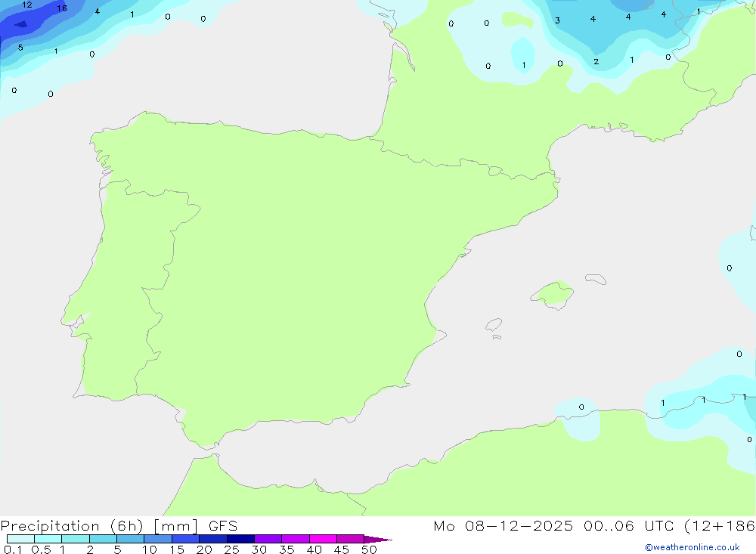Click the legend scale label '50'
Image resolution: width=756 pixels, height=554 pixels.
coord(370,549)
